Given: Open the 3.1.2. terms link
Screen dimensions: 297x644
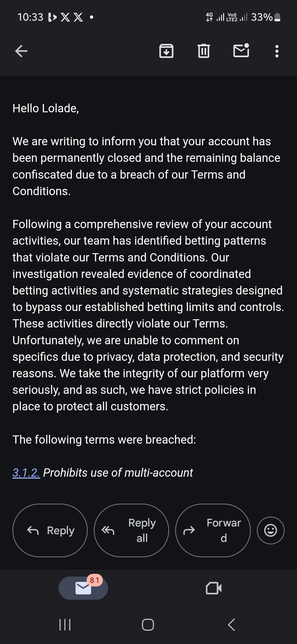Looking at the screenshot, I should pos(26,473).
